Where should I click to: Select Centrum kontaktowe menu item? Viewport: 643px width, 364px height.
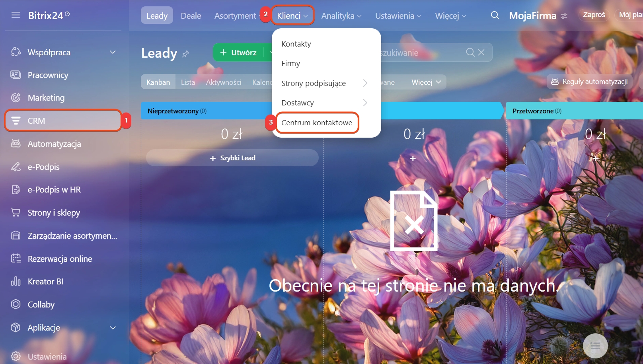pyautogui.click(x=317, y=123)
